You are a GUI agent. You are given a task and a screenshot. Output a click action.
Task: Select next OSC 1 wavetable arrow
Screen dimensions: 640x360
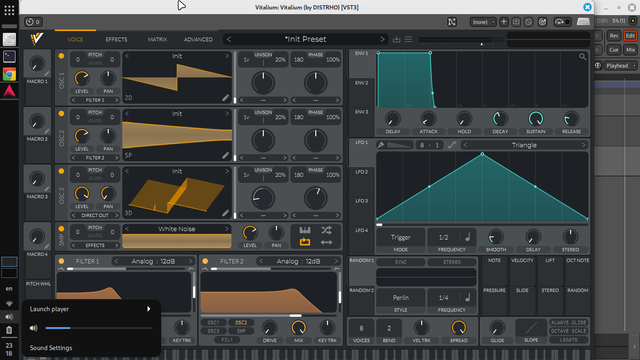[x=227, y=56]
